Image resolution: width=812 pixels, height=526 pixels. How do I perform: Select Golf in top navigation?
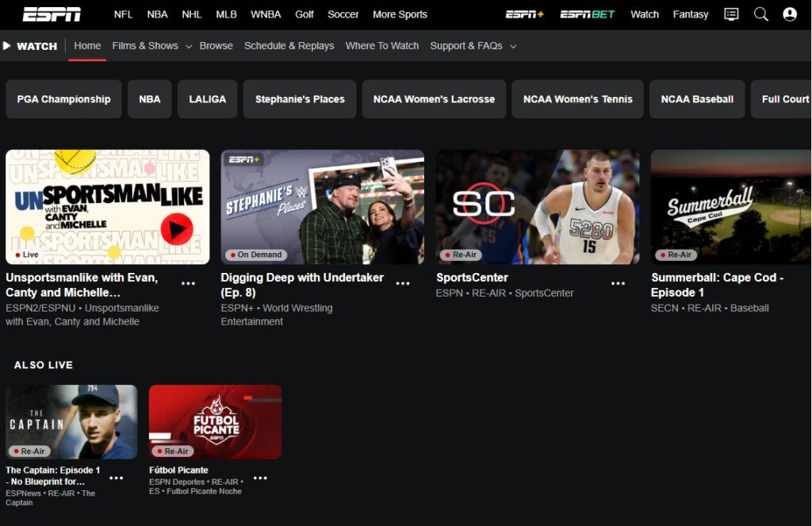point(304,14)
